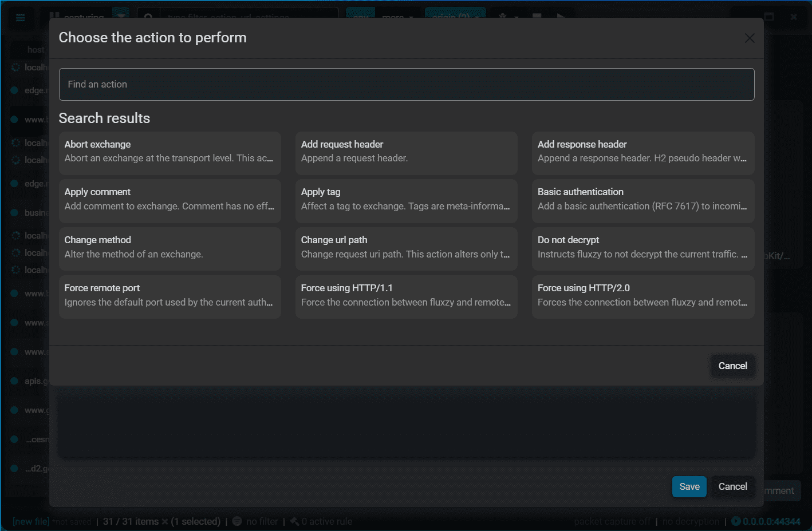The image size is (812, 531).
Task: Choose the Force using HTTP/2.0 action
Action: coord(643,295)
